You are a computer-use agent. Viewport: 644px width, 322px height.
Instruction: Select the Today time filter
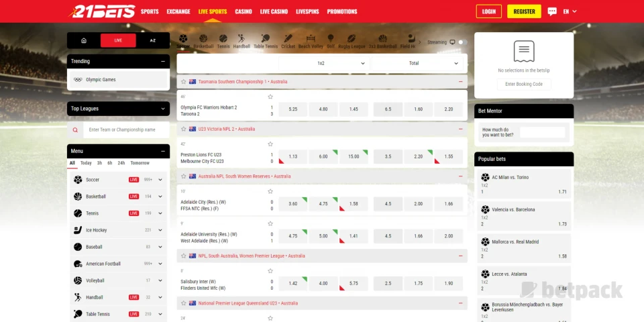click(x=86, y=163)
